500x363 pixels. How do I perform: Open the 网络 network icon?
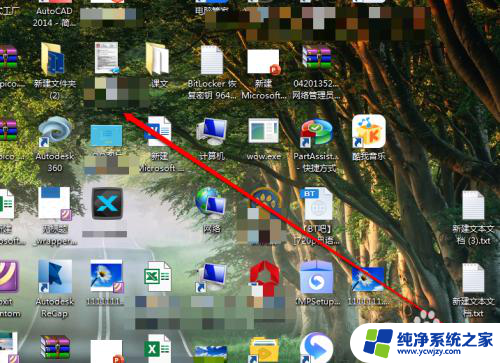(x=211, y=202)
